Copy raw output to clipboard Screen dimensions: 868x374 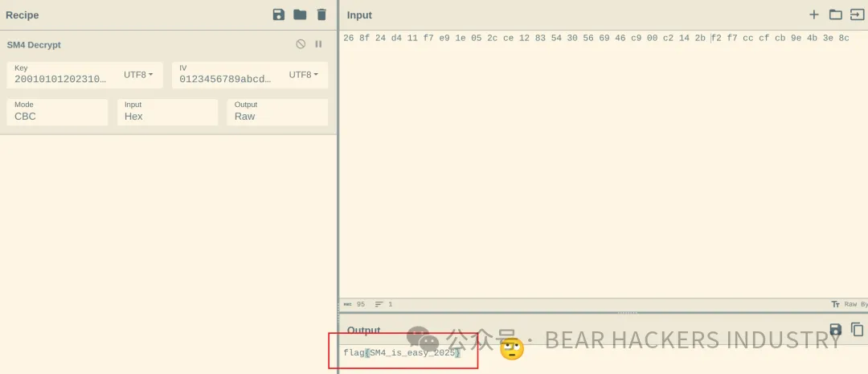click(x=857, y=329)
